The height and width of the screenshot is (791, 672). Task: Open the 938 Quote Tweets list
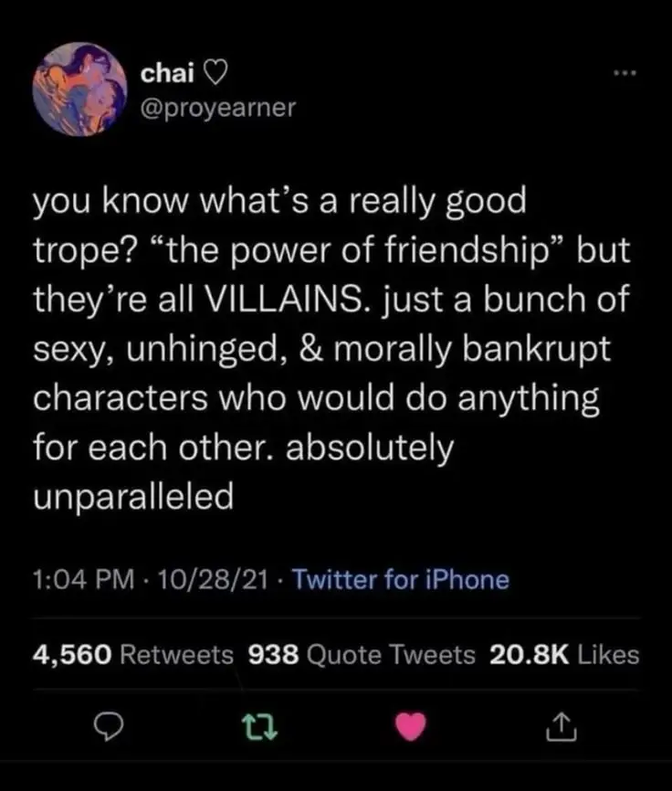362,654
